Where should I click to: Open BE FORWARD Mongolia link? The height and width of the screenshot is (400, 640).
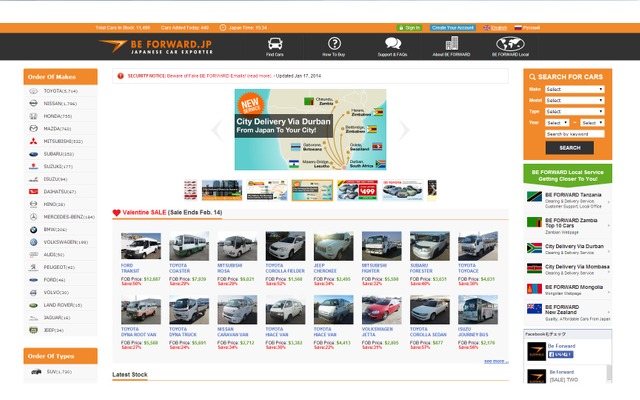(574, 287)
